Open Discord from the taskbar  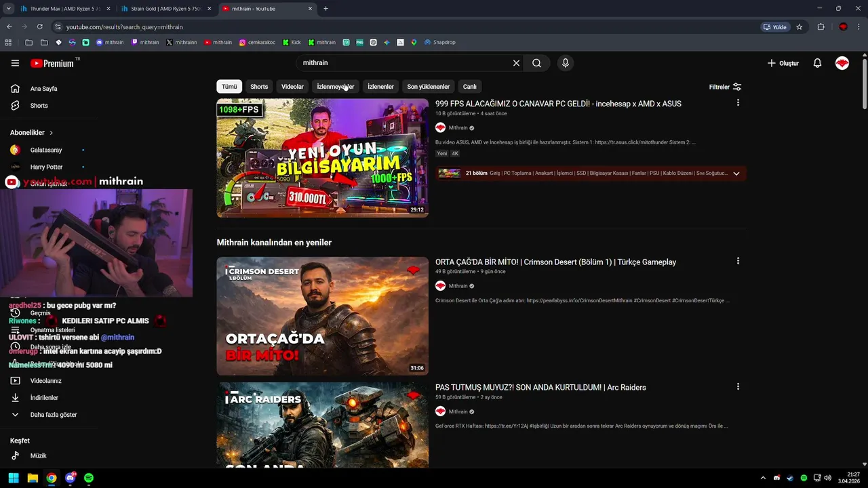(70, 478)
